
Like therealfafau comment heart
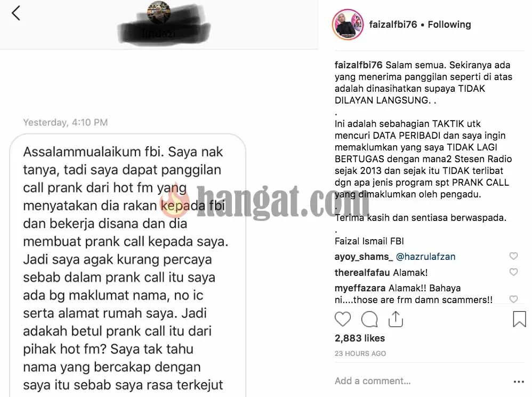pyautogui.click(x=514, y=272)
